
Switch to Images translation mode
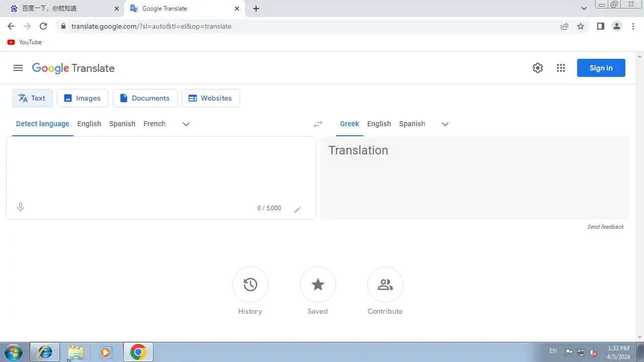pyautogui.click(x=83, y=98)
